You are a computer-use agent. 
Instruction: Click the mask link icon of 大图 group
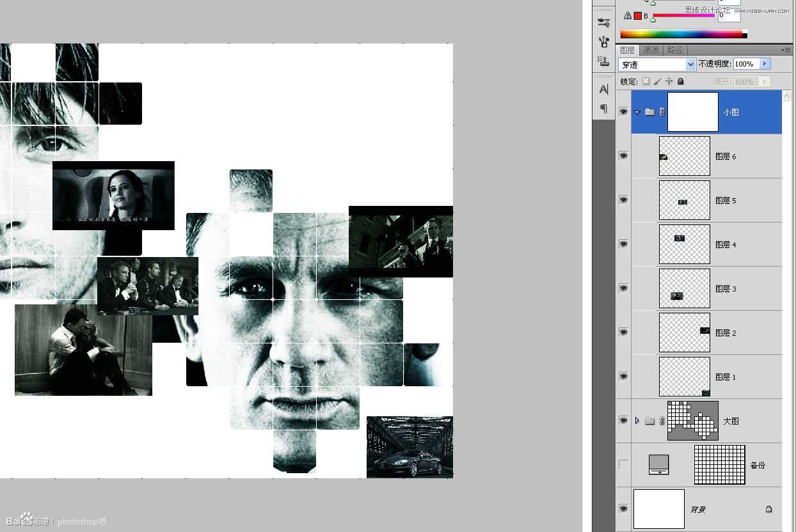pyautogui.click(x=662, y=421)
